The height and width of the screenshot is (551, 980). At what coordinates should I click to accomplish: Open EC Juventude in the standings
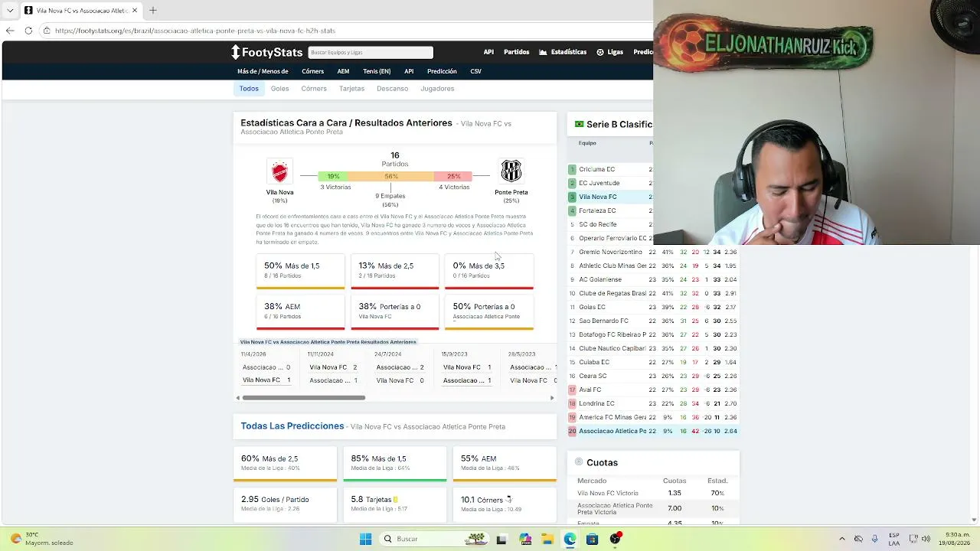tap(599, 183)
